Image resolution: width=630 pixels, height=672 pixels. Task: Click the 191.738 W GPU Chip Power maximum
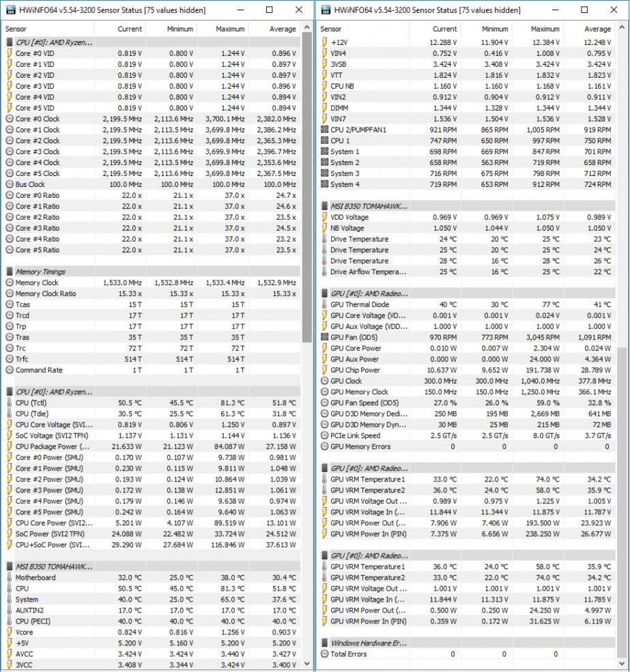click(x=543, y=370)
